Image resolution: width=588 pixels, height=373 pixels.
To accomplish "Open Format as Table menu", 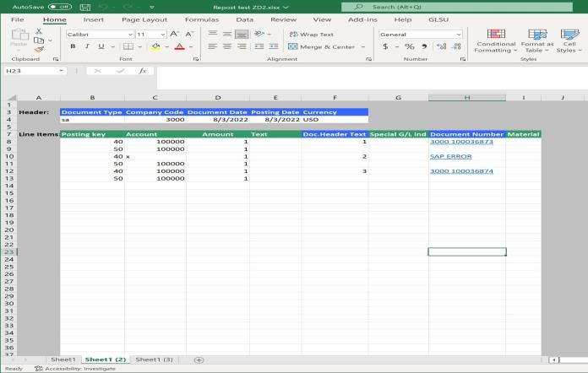I will coord(537,41).
